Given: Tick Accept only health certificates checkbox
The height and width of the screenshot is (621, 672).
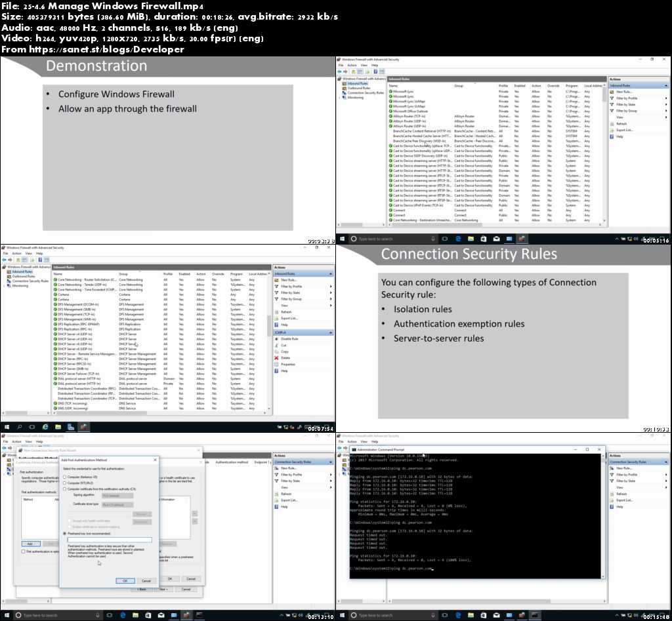Looking at the screenshot, I should coord(70,521).
